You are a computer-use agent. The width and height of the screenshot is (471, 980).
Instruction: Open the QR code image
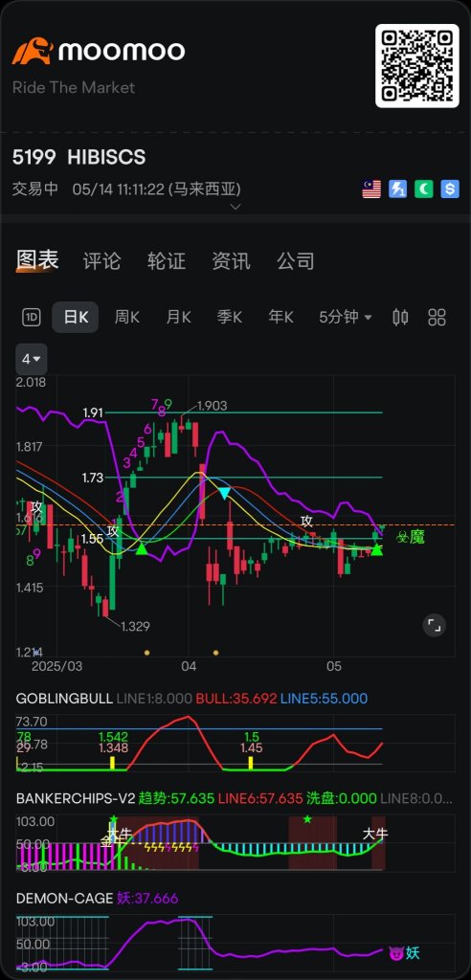(x=417, y=66)
